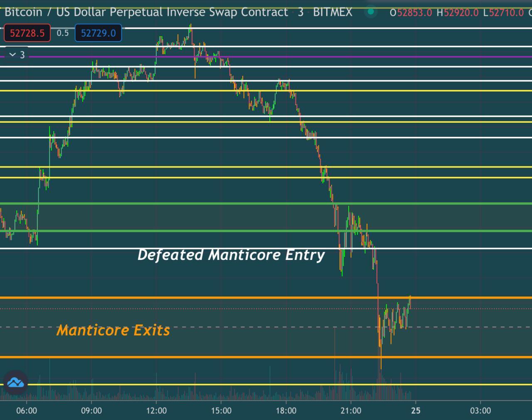532x420 pixels.
Task: Click the blue buy price 52729.0 button
Action: [98, 33]
